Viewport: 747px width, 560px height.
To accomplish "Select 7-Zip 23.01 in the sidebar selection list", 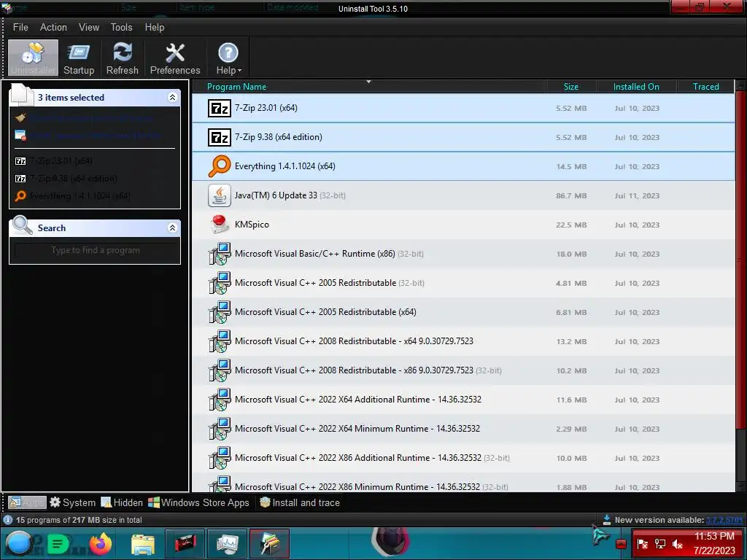I will (54, 161).
